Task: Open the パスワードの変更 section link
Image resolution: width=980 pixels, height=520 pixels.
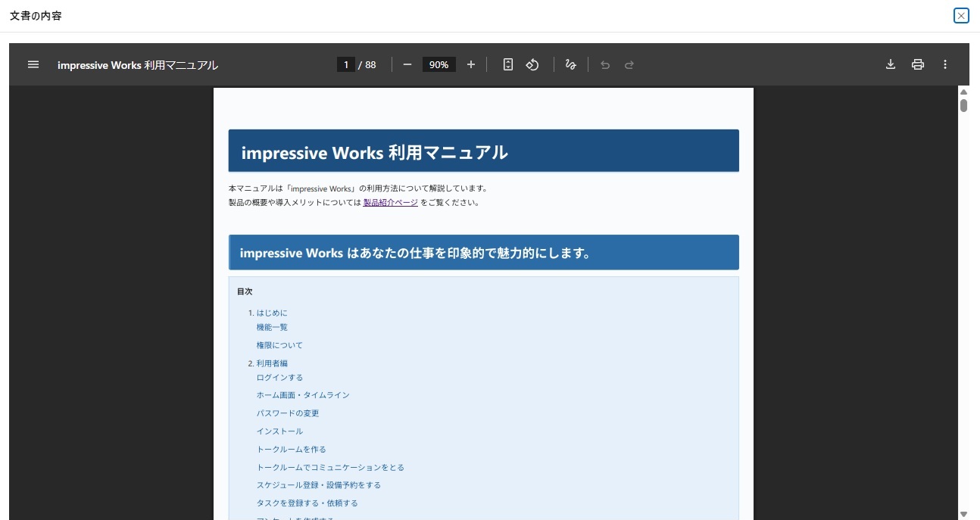Action: pos(288,413)
